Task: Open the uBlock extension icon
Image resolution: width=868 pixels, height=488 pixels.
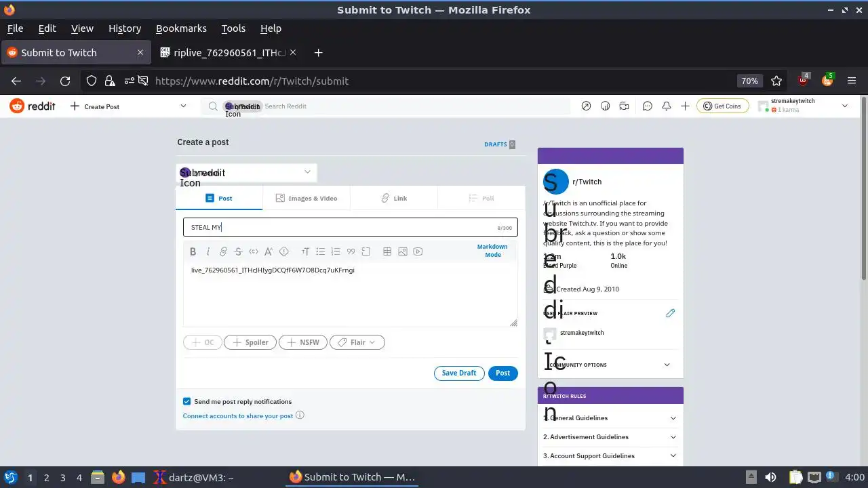Action: point(804,80)
